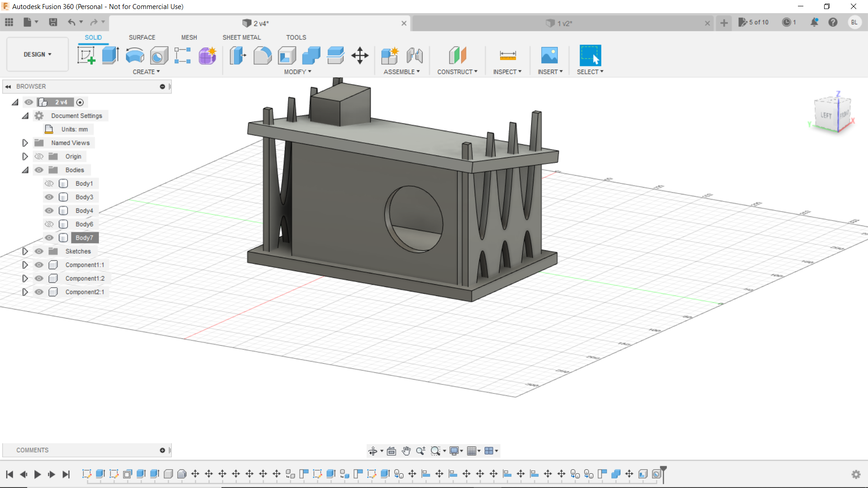Screen dimensions: 868x488
Task: Expand the Sketches folder
Action: coord(25,251)
